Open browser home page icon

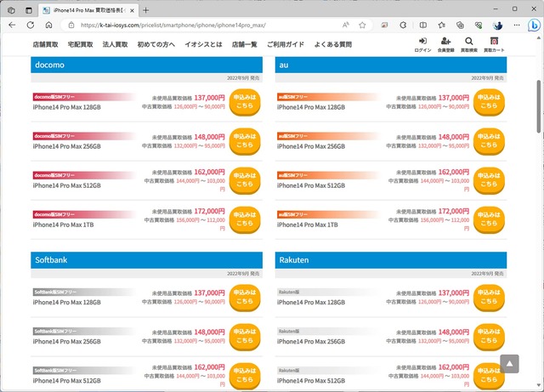click(x=49, y=25)
